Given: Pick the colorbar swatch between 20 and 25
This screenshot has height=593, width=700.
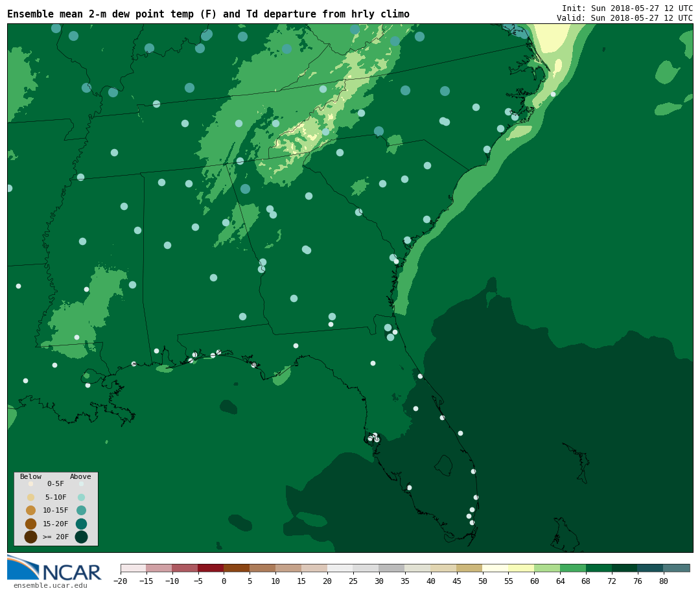Looking at the screenshot, I should [x=340, y=568].
